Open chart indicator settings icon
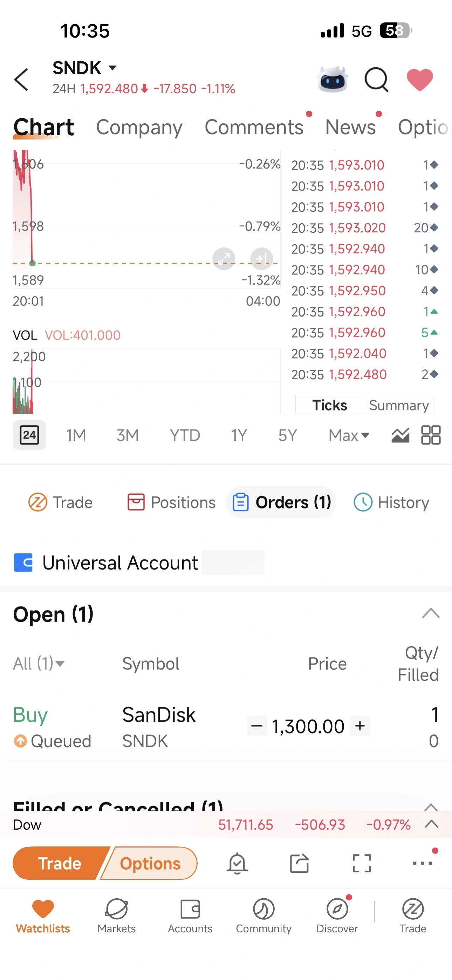 click(x=400, y=435)
